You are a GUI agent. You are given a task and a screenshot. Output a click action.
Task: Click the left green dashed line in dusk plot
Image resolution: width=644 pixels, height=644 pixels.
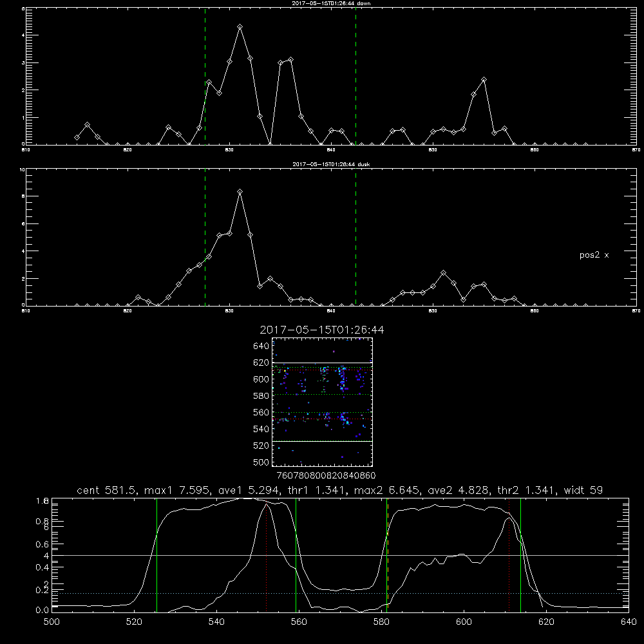tap(205, 238)
